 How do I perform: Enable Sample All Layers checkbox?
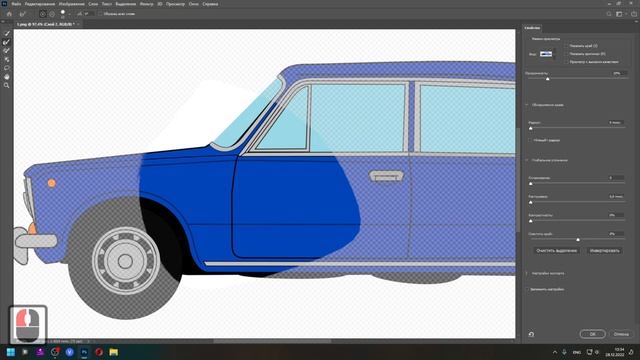(x=100, y=14)
